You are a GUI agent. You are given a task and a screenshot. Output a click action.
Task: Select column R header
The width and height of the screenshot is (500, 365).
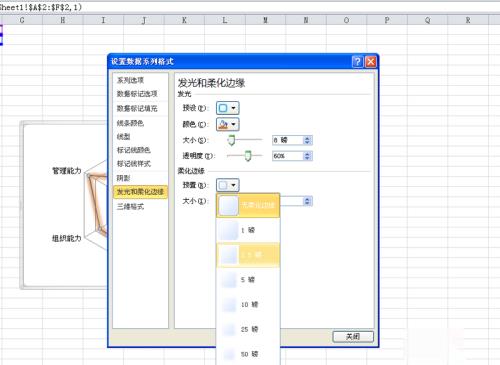click(468, 20)
